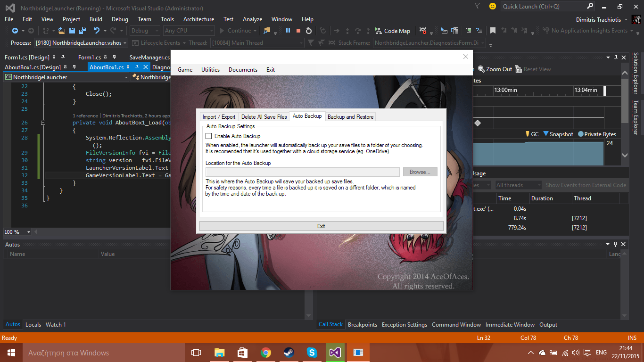The height and width of the screenshot is (362, 644).
Task: Switch to the Import / Export tab
Action: [x=219, y=117]
